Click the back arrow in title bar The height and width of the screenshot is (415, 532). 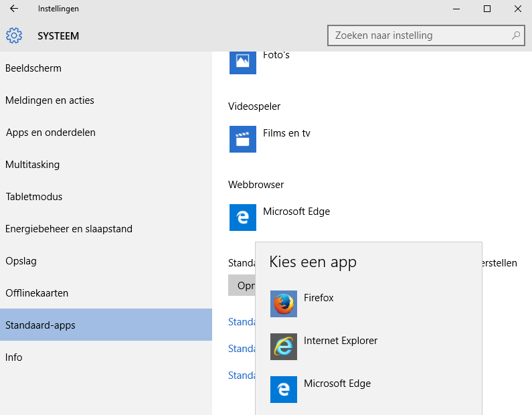tap(14, 9)
